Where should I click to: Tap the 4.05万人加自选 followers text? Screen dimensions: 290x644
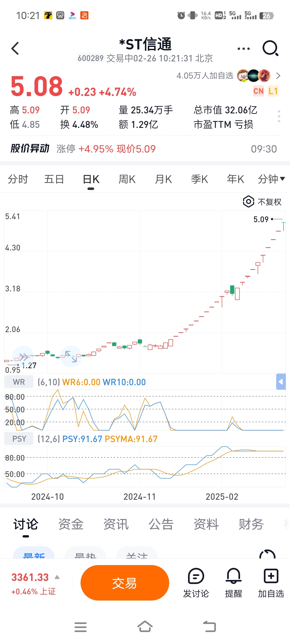click(205, 75)
